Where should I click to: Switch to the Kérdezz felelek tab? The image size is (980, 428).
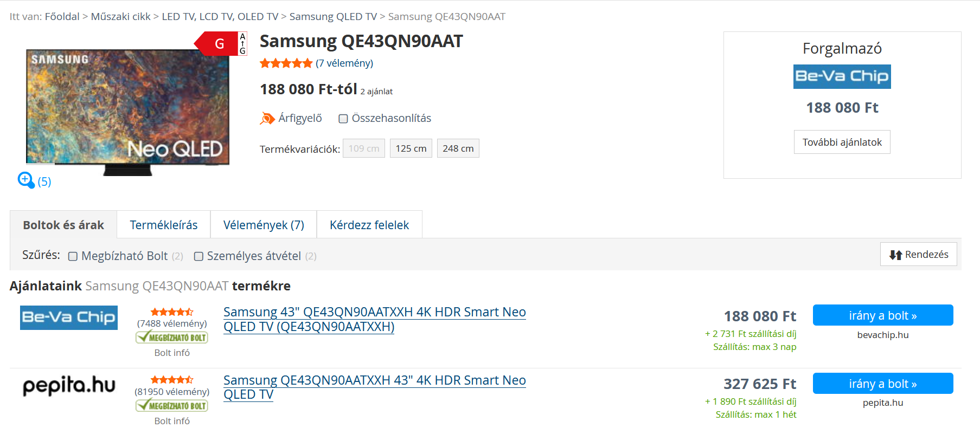(x=369, y=225)
